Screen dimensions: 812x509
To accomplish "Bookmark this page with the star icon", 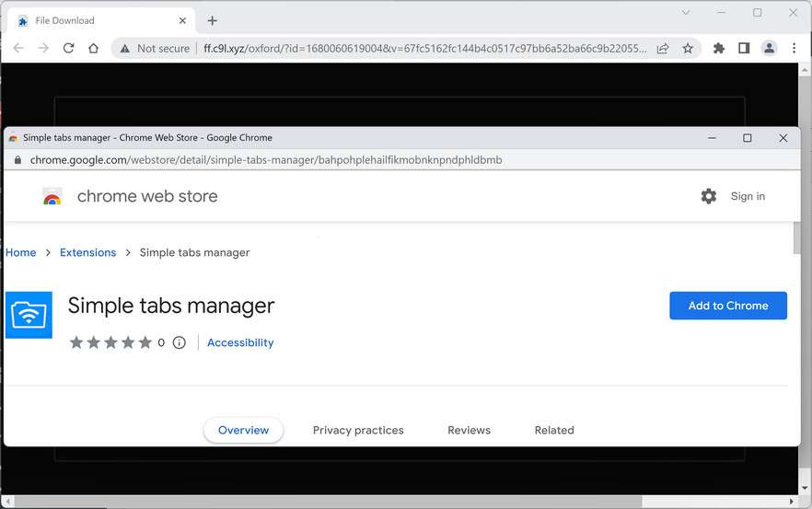I will [x=688, y=49].
